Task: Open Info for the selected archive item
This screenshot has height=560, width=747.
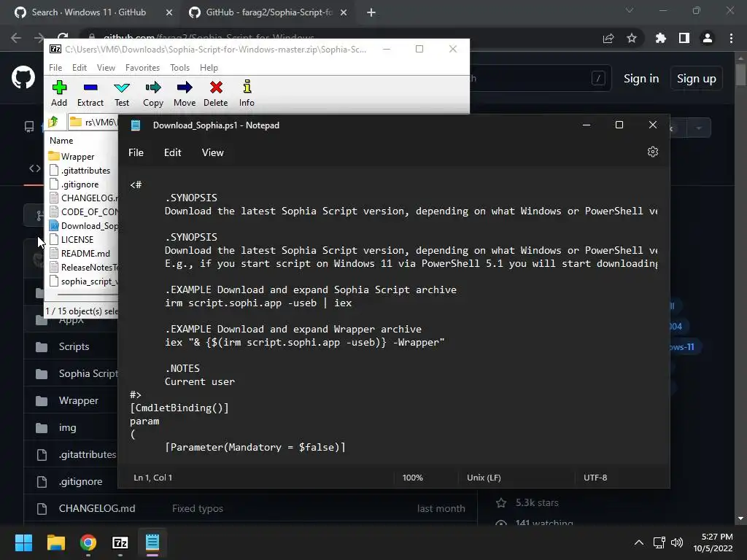Action: click(x=247, y=93)
